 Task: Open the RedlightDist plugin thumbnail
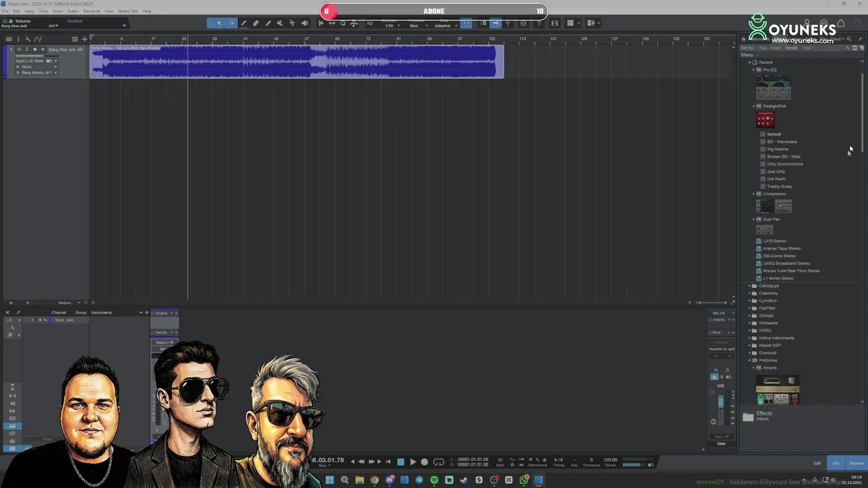tap(766, 120)
